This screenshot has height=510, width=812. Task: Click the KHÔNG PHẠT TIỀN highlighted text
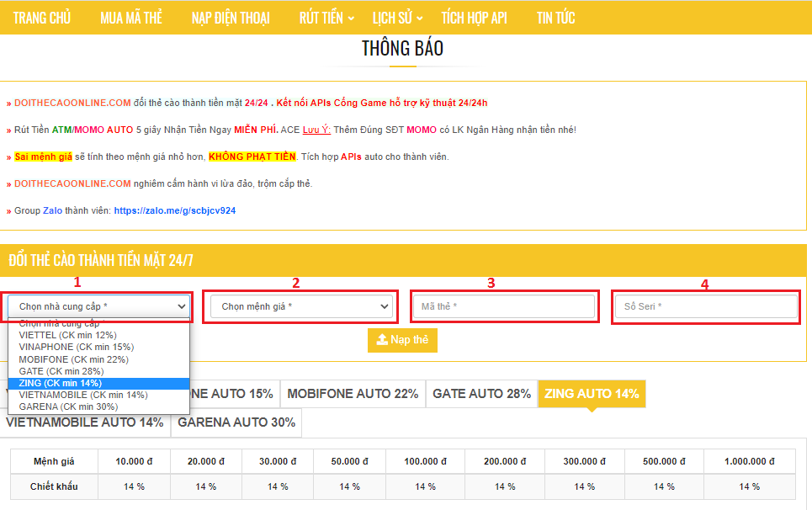[x=252, y=157]
